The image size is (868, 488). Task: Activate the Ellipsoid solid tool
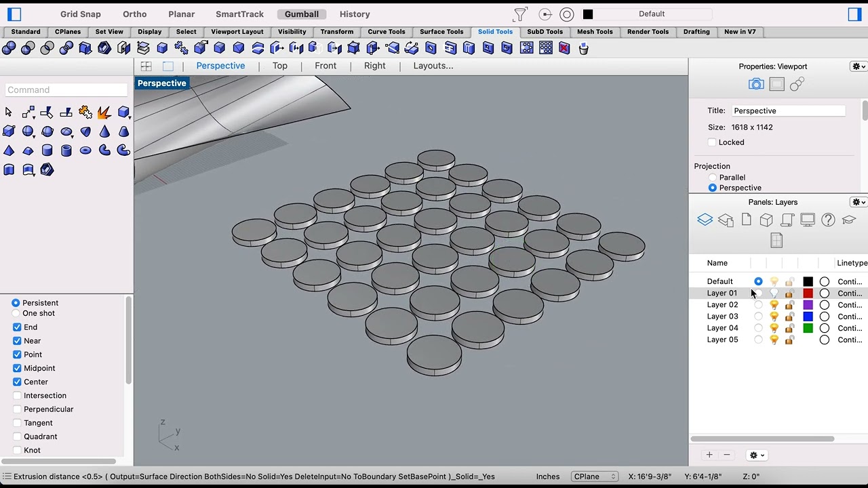66,131
